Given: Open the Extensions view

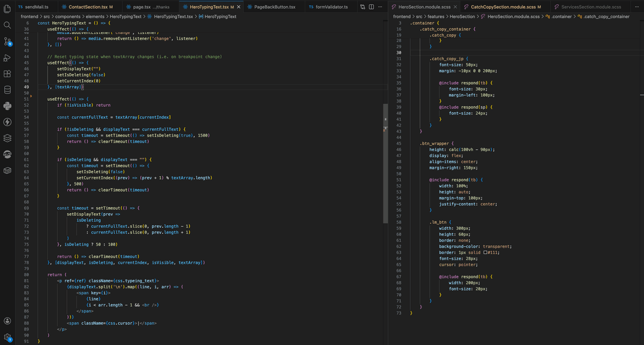Looking at the screenshot, I should coord(7,73).
